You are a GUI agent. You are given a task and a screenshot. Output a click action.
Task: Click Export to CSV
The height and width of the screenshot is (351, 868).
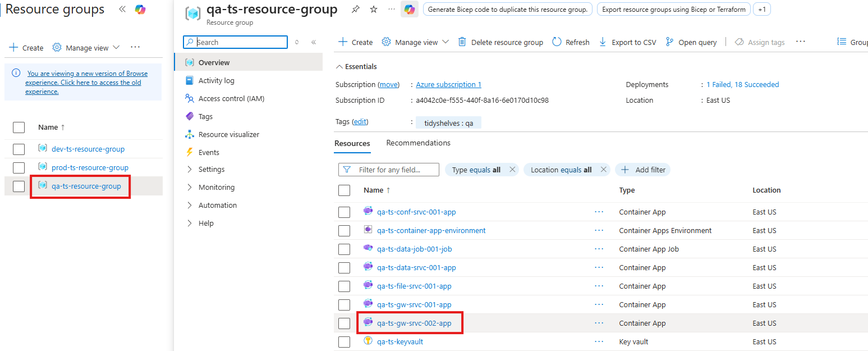point(627,42)
